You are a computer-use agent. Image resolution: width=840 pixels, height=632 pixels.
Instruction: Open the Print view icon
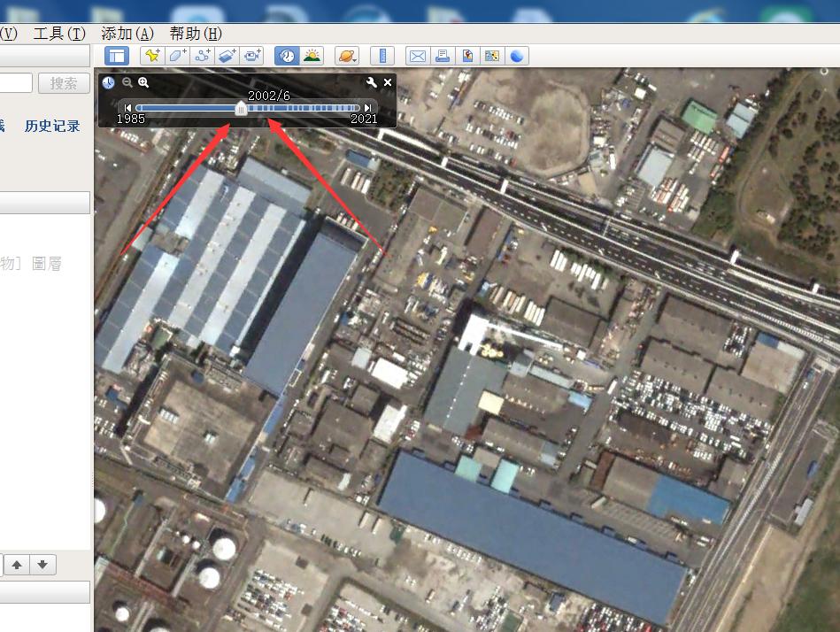tap(442, 55)
